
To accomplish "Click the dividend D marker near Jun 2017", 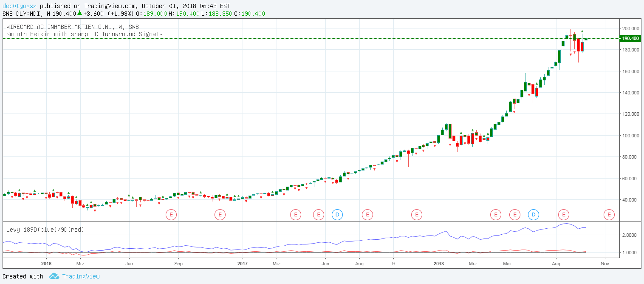I will [x=337, y=215].
